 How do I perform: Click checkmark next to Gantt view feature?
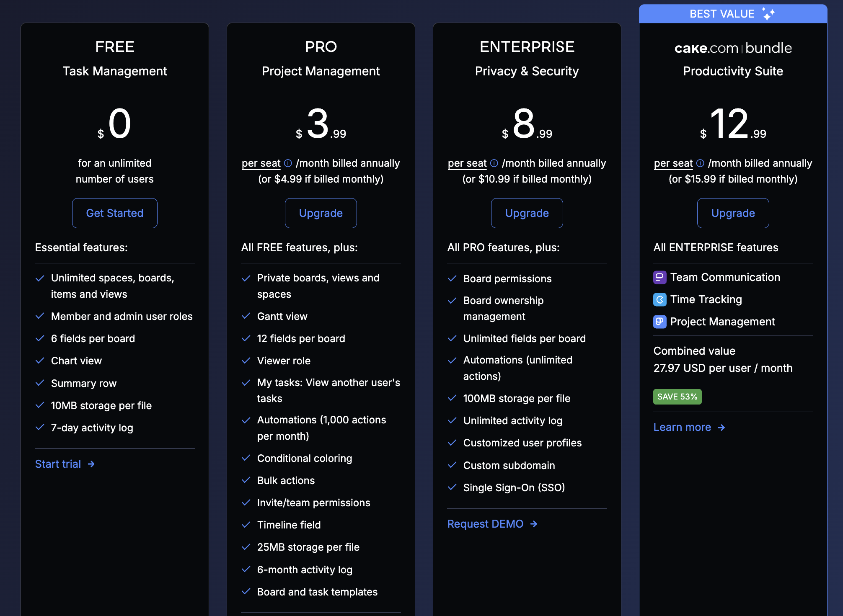click(246, 317)
